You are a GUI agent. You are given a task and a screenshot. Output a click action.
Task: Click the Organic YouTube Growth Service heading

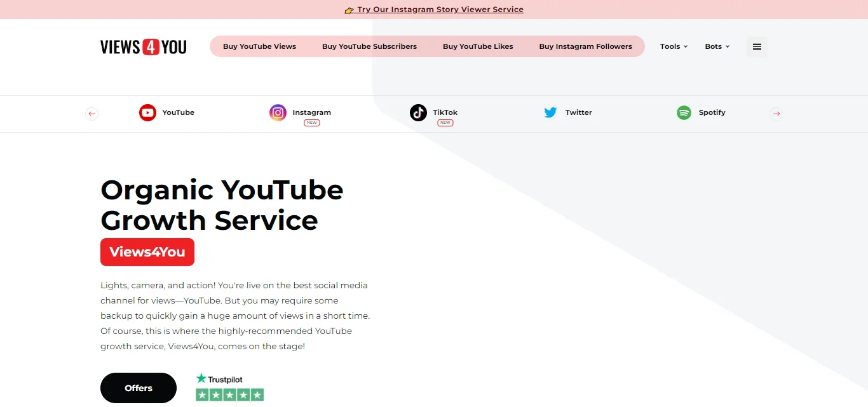click(222, 204)
